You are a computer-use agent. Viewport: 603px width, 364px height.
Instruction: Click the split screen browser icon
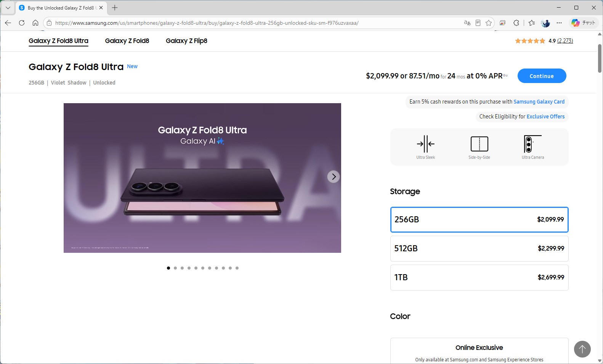click(x=502, y=23)
